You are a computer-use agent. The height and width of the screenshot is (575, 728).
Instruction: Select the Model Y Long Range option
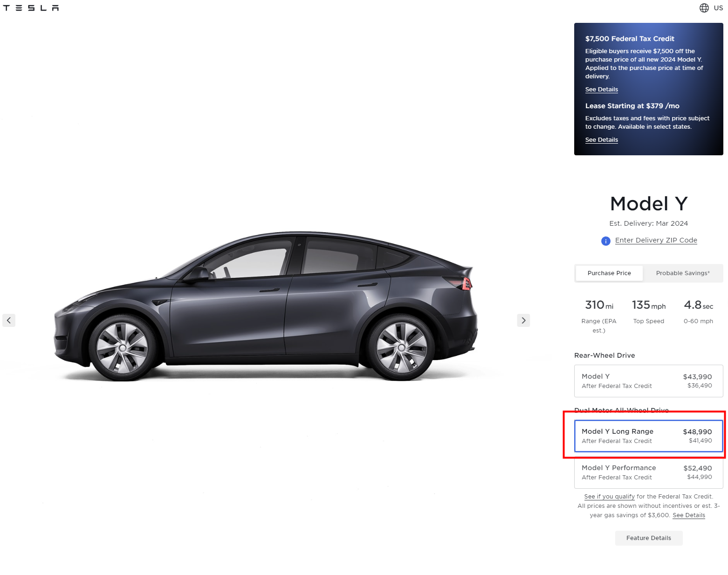coord(648,436)
